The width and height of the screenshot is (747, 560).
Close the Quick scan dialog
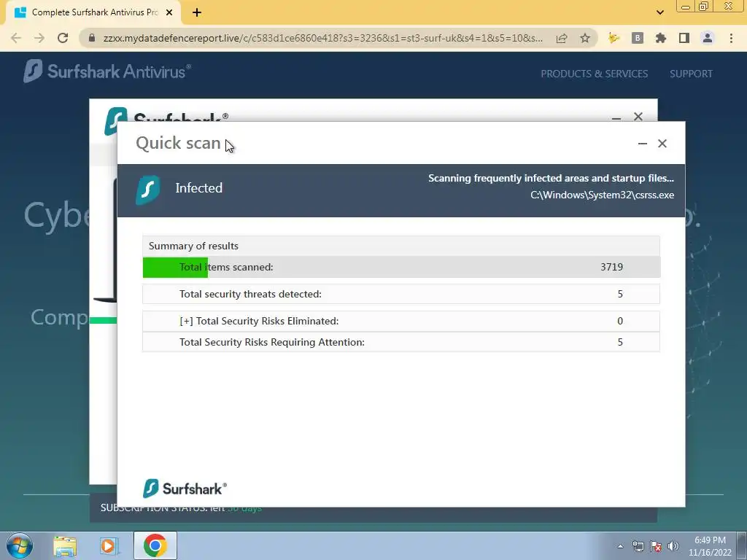662,144
